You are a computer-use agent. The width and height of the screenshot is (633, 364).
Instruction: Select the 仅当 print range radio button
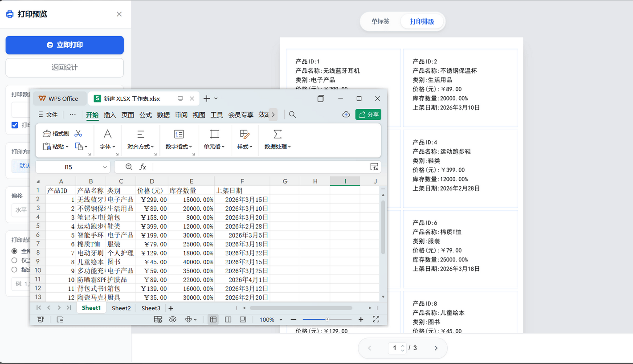(x=15, y=261)
